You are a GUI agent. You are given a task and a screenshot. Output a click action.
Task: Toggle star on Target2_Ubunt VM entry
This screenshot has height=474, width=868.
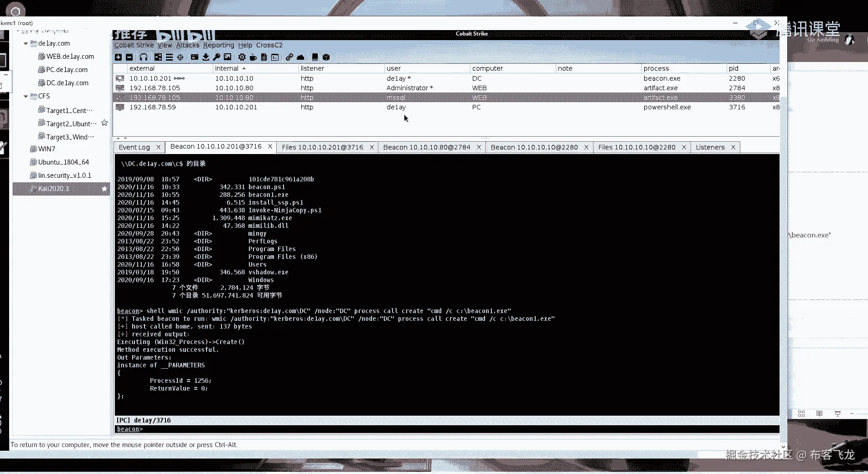click(104, 123)
